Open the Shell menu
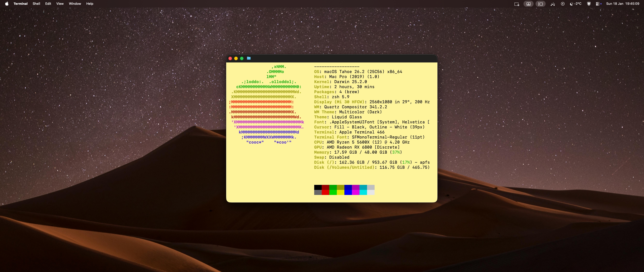The image size is (644, 272). tap(36, 4)
